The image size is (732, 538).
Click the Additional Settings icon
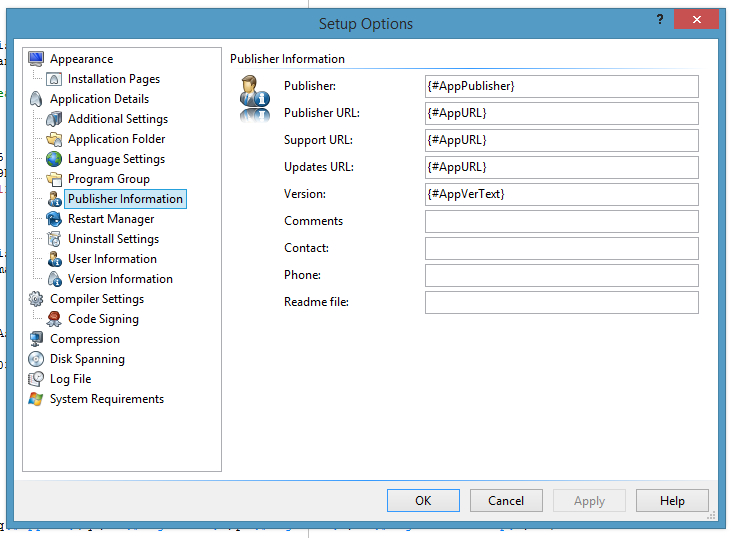[x=54, y=119]
